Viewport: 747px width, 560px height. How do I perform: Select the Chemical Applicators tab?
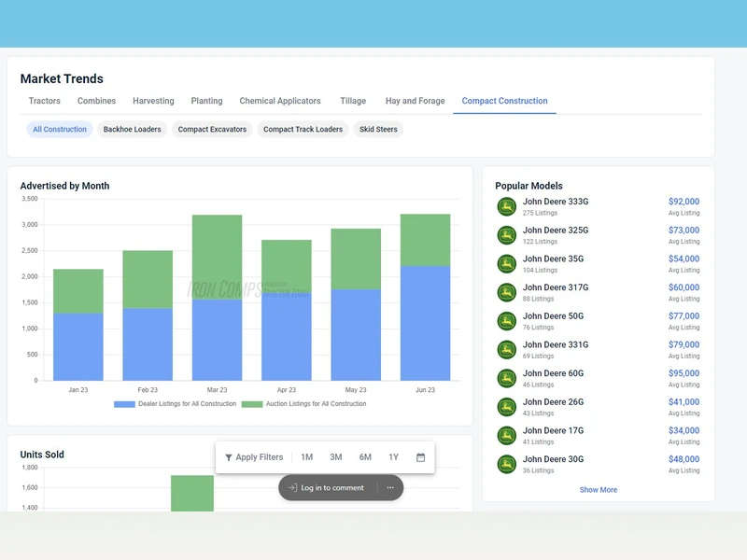(280, 101)
